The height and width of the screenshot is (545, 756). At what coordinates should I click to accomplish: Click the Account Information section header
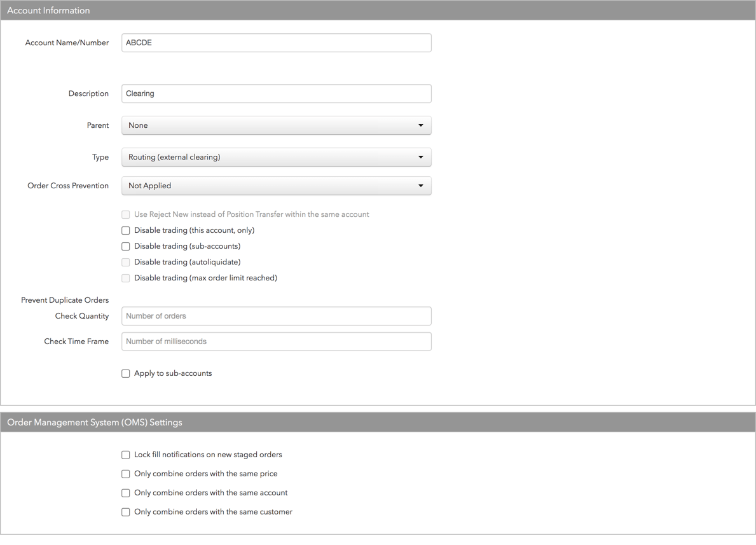(x=378, y=10)
